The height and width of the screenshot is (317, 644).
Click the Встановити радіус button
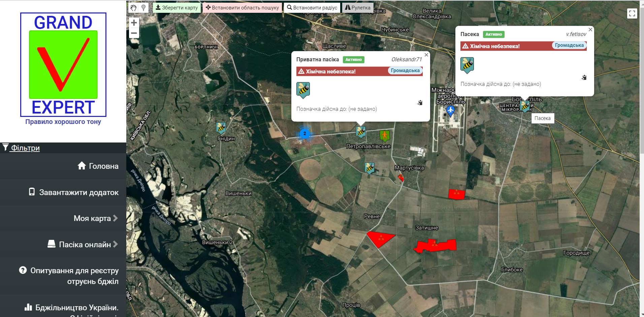click(x=312, y=8)
